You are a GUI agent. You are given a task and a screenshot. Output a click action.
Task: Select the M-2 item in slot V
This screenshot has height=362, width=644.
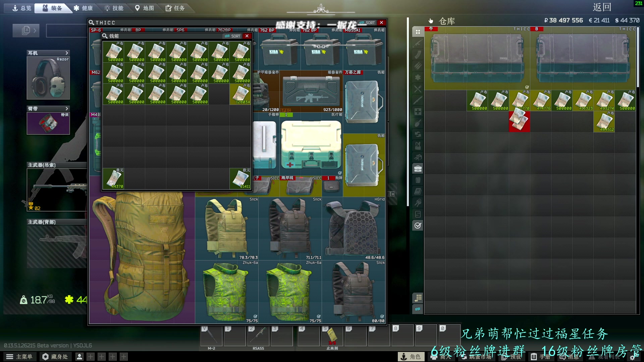[x=211, y=336]
